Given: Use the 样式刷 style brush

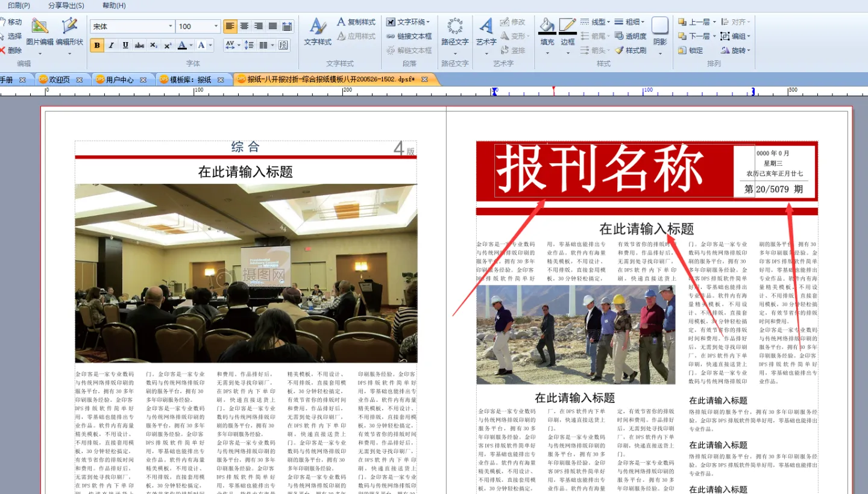Looking at the screenshot, I should point(631,51).
